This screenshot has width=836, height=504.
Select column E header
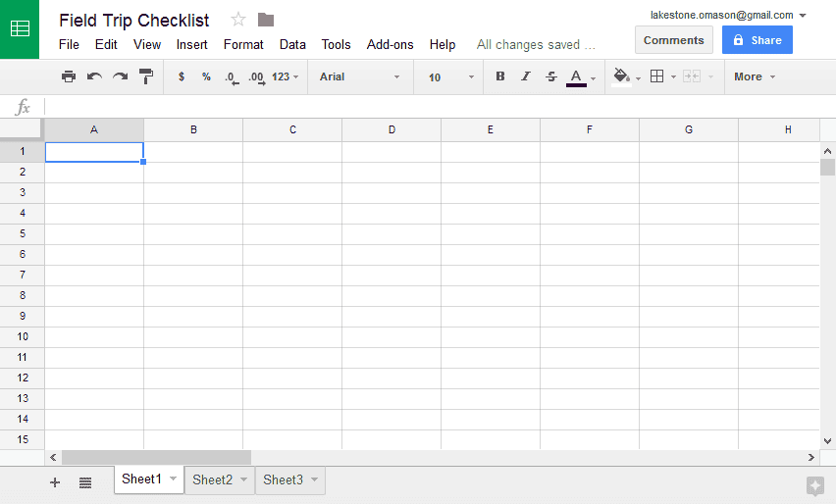(x=491, y=129)
